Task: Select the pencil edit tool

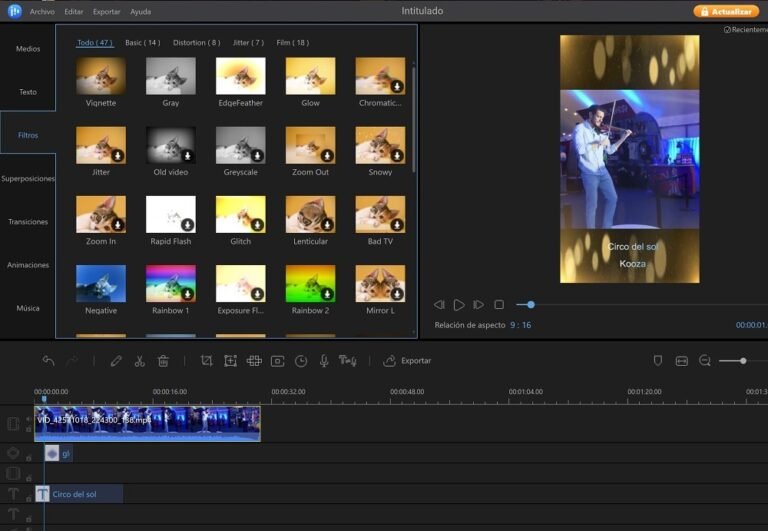Action: 116,361
